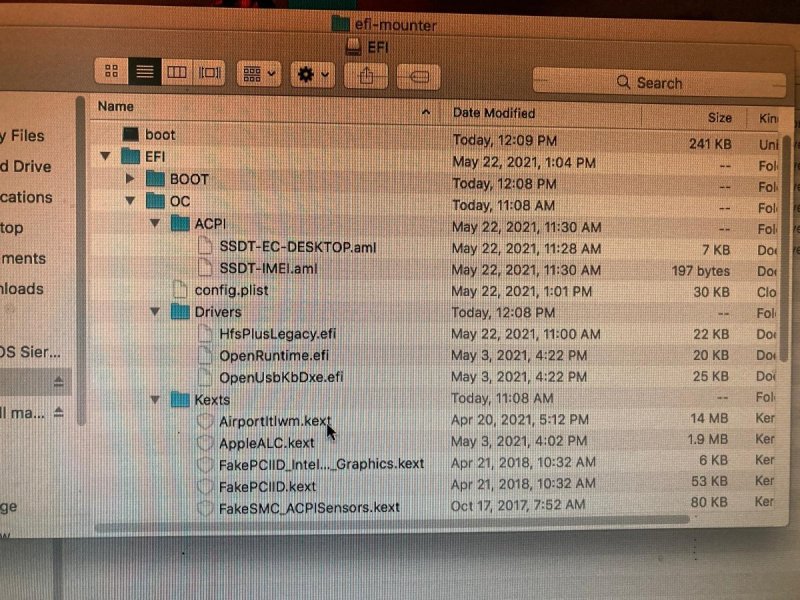Collapse the ACPI folder disclosure triangle
The width and height of the screenshot is (800, 600).
point(155,223)
